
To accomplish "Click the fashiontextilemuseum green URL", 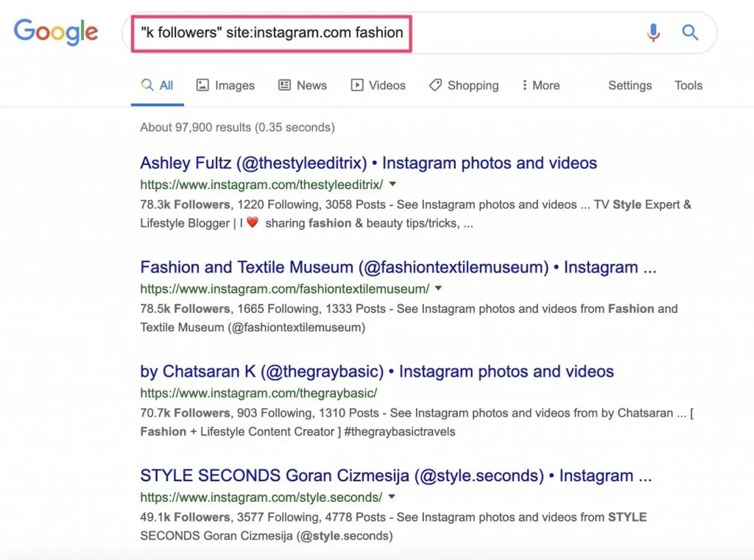I will (x=285, y=289).
